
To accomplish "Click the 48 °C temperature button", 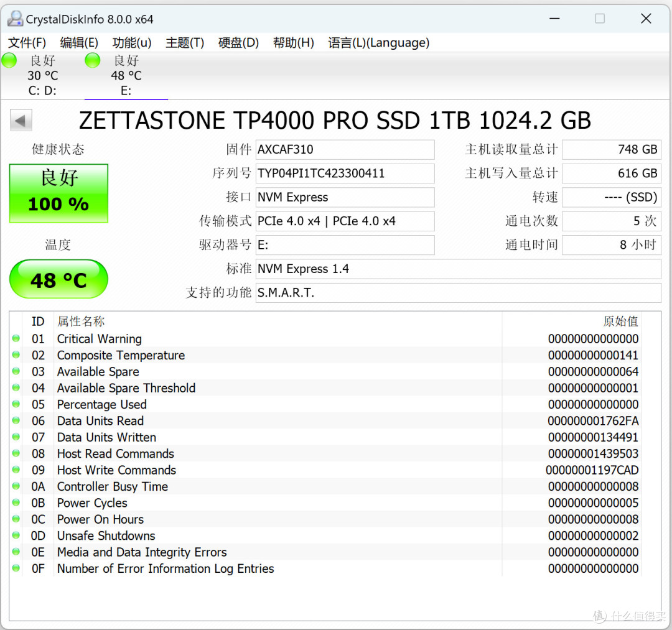I will (x=58, y=279).
